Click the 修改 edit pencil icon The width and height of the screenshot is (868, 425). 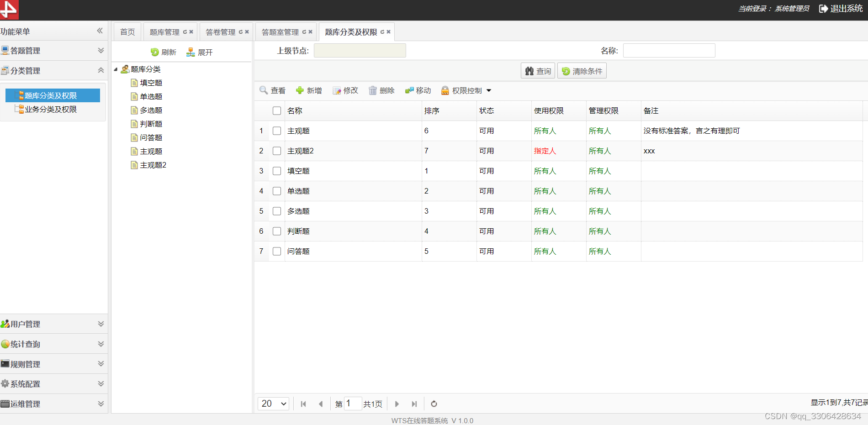pos(337,90)
